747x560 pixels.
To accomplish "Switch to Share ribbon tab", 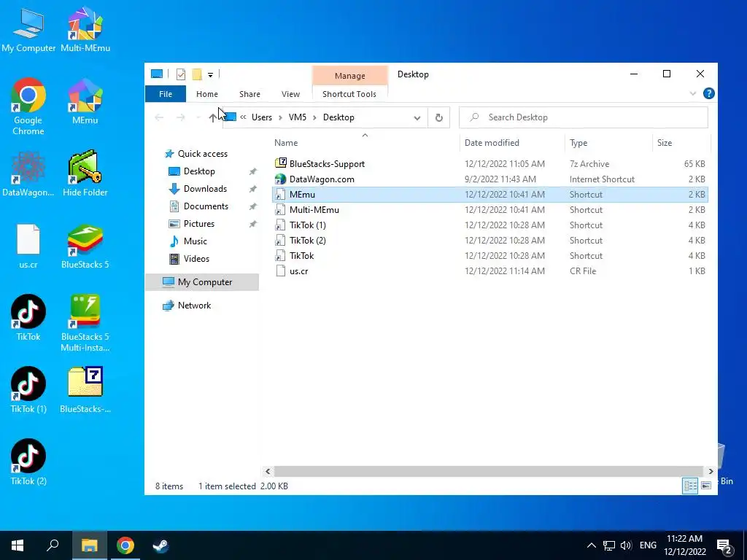I will 249,94.
